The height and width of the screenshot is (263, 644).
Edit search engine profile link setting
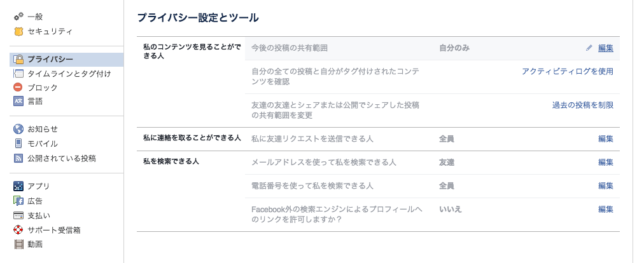(605, 209)
